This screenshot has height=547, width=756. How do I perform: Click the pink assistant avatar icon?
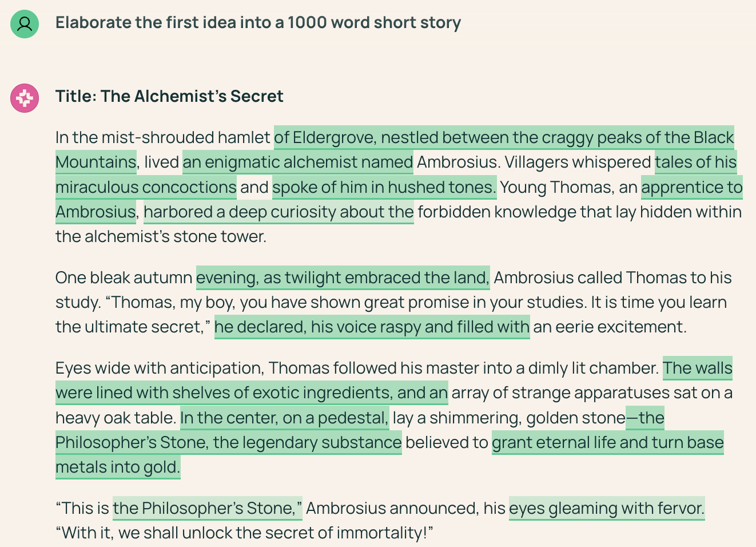click(x=25, y=98)
